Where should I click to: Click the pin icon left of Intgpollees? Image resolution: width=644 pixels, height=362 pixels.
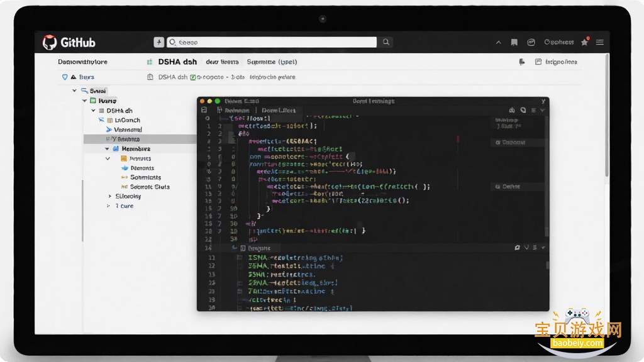point(522,62)
